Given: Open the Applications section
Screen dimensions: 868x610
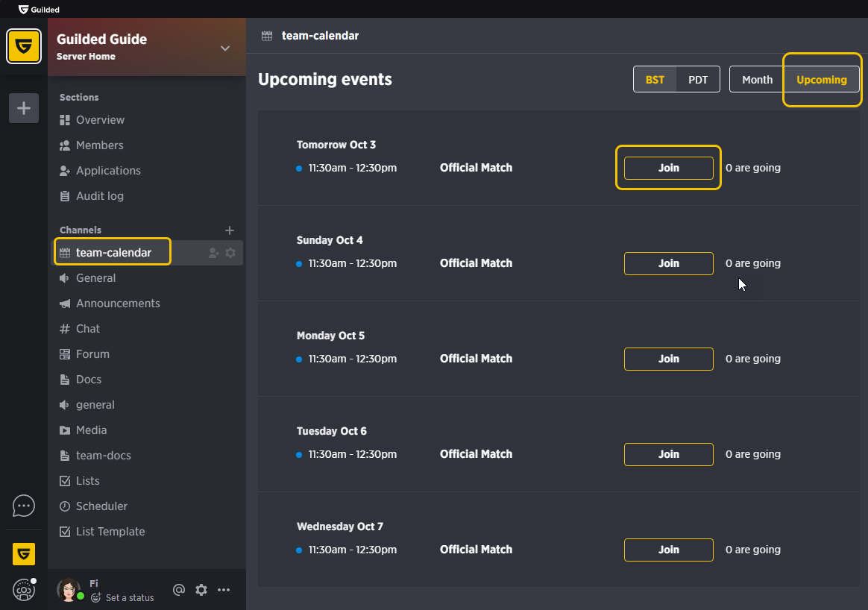Looking at the screenshot, I should coord(107,170).
